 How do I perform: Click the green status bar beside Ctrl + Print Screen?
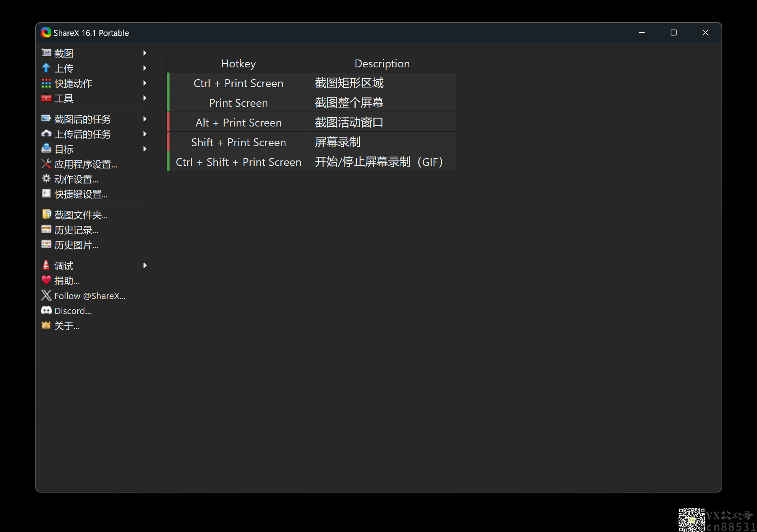click(x=168, y=82)
